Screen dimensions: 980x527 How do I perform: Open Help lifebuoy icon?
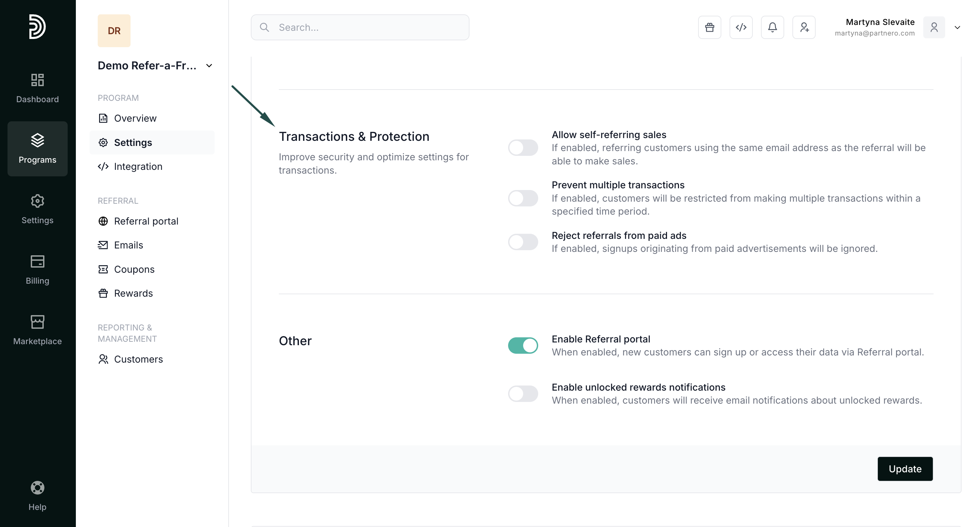click(37, 496)
